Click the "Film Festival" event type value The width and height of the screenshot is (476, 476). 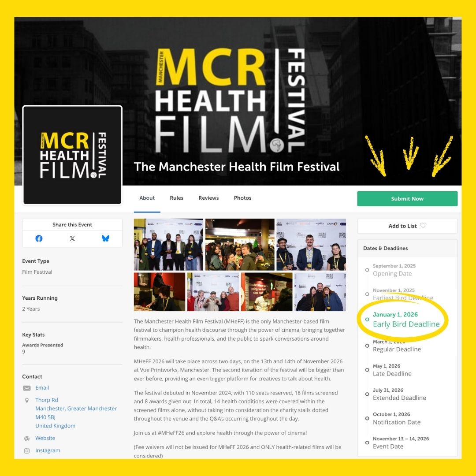click(x=37, y=272)
